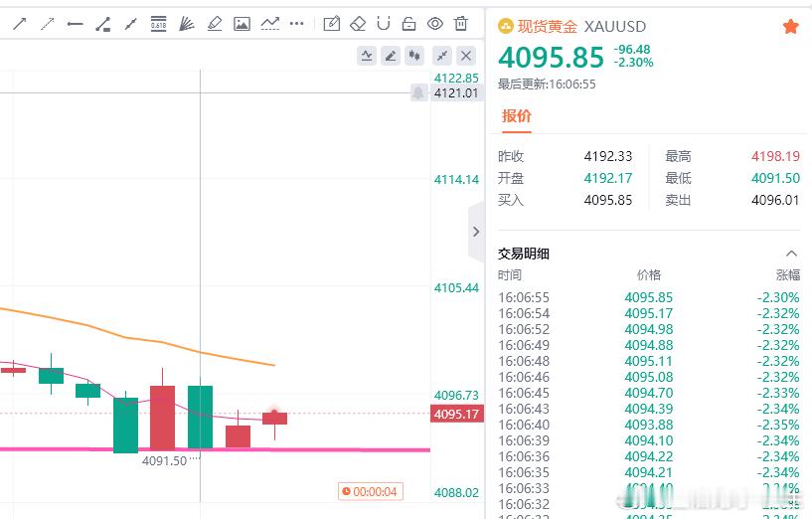Open the indicators button on chart
Viewport: 812px width, 519px height.
[367, 56]
